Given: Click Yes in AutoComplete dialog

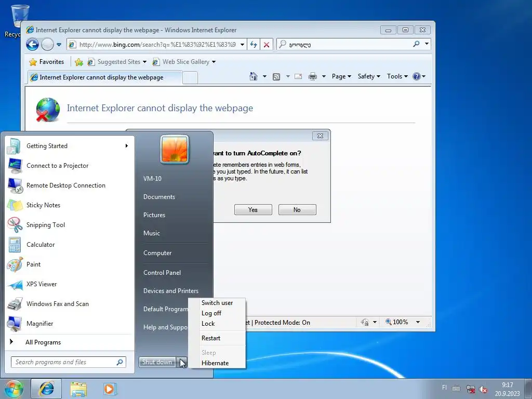Looking at the screenshot, I should (x=253, y=210).
